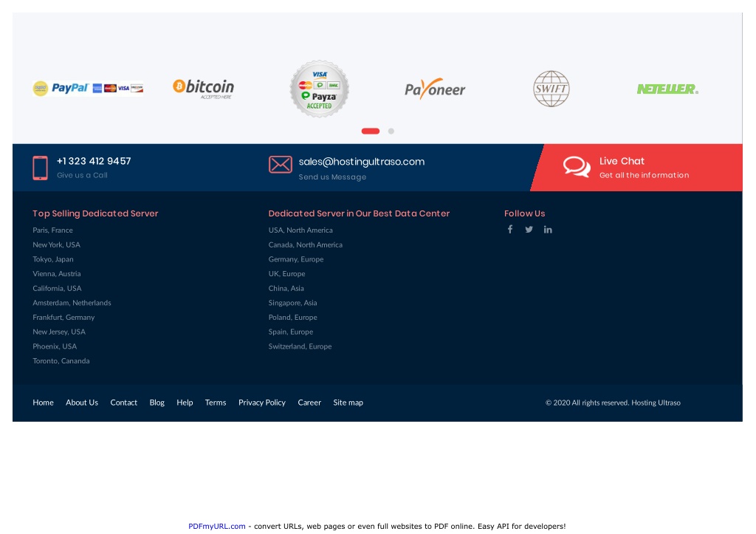Image resolution: width=756 pixels, height=534 pixels.
Task: Open Blog footer menu item
Action: (x=157, y=403)
